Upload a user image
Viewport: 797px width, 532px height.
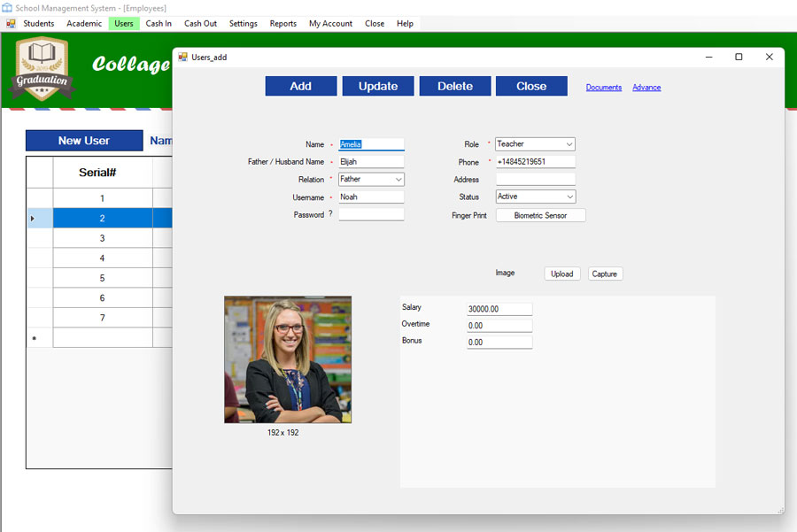click(562, 274)
